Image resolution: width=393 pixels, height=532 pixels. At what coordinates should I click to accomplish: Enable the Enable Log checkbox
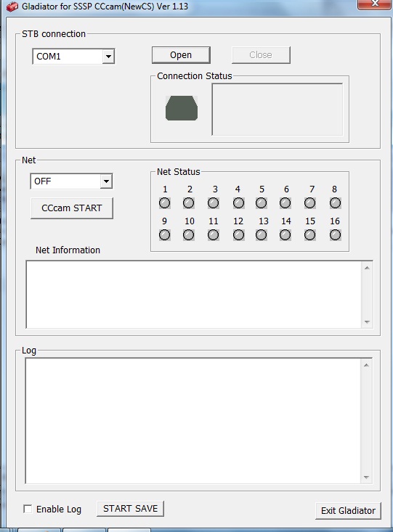click(x=28, y=509)
